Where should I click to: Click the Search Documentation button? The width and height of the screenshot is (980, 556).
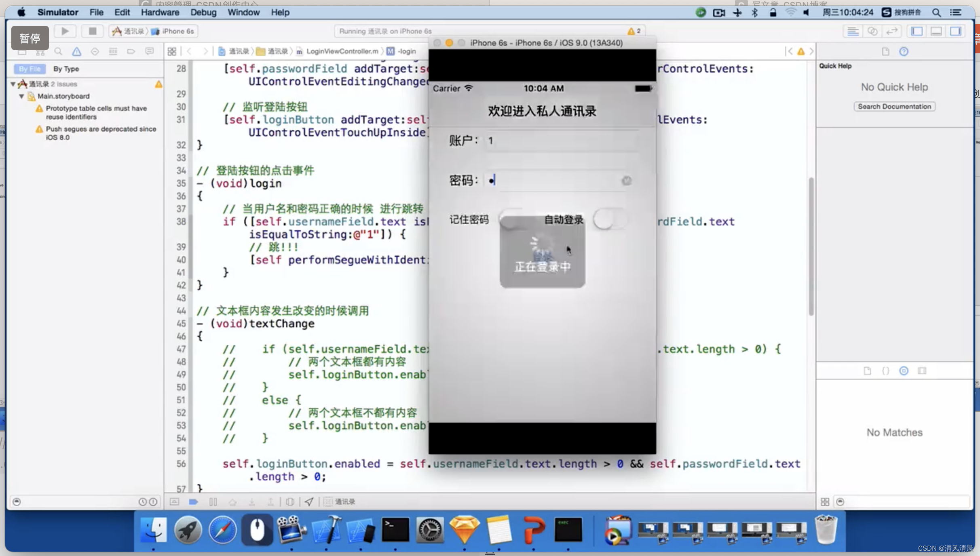[894, 106]
